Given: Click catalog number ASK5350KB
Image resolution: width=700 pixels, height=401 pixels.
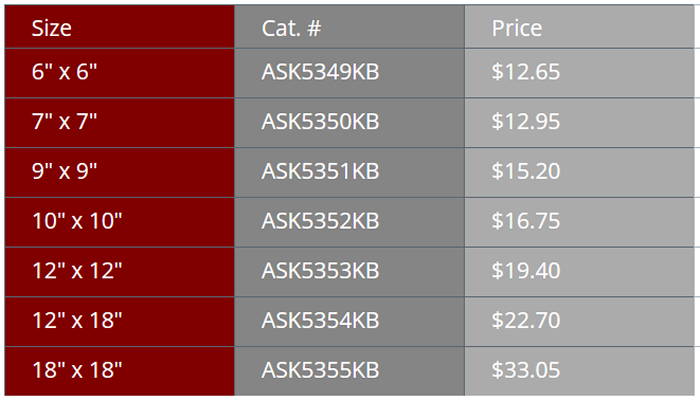Looking at the screenshot, I should pyautogui.click(x=320, y=122).
